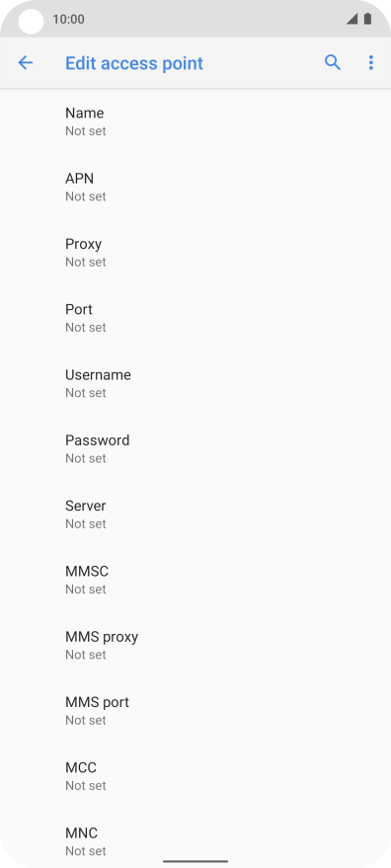Tap the bottom navigation gesture bar
The height and width of the screenshot is (868, 391).
click(195, 861)
